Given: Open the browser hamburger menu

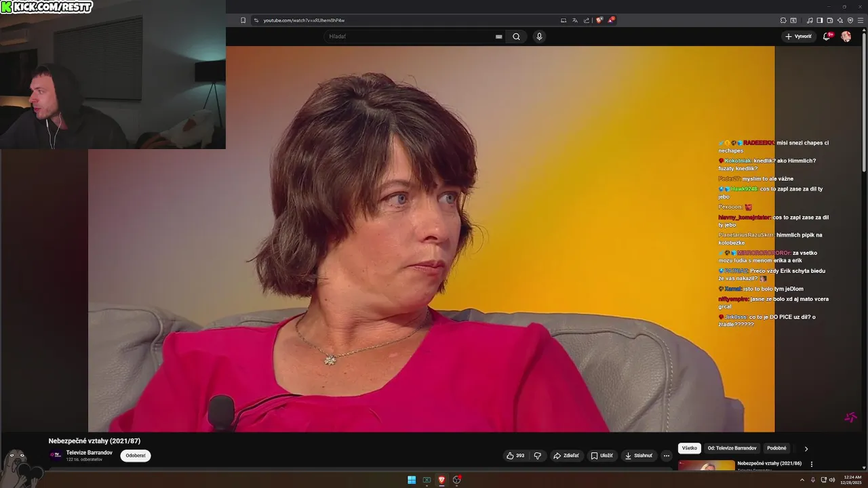Looking at the screenshot, I should click(861, 20).
